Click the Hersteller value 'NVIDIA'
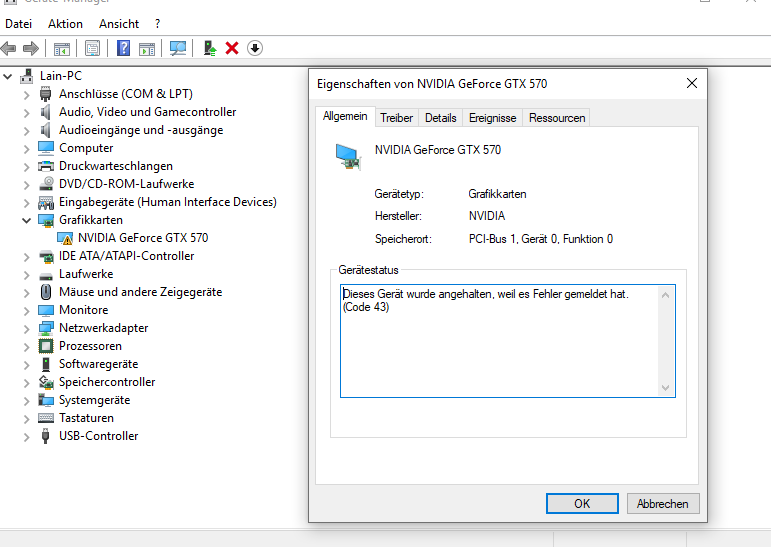Screen dimensions: 771x547 [x=487, y=216]
